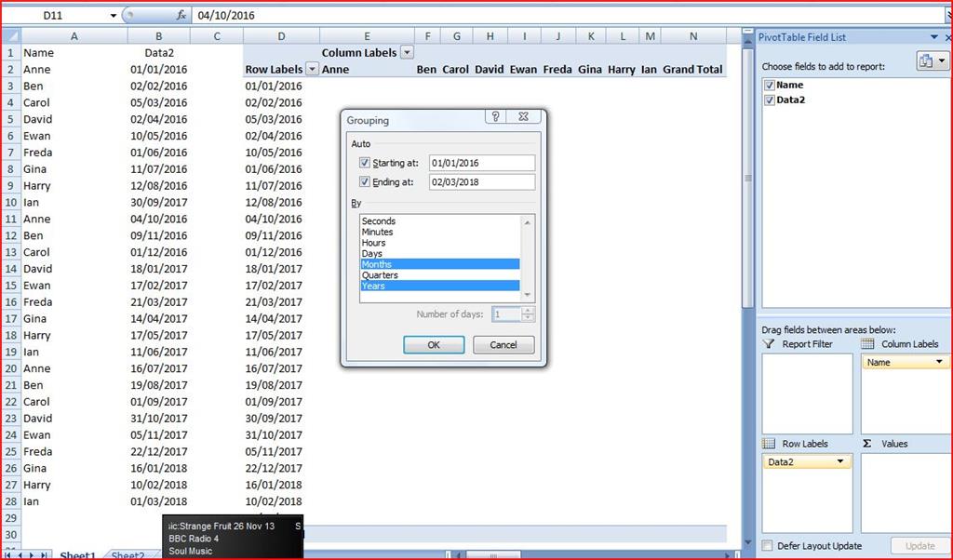Deselect Years in the By list

[440, 287]
